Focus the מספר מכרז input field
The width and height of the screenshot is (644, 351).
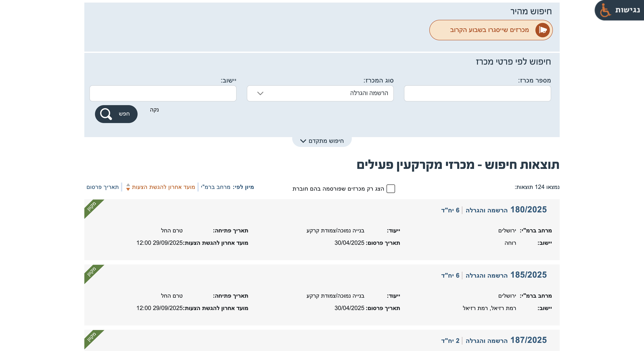point(477,93)
